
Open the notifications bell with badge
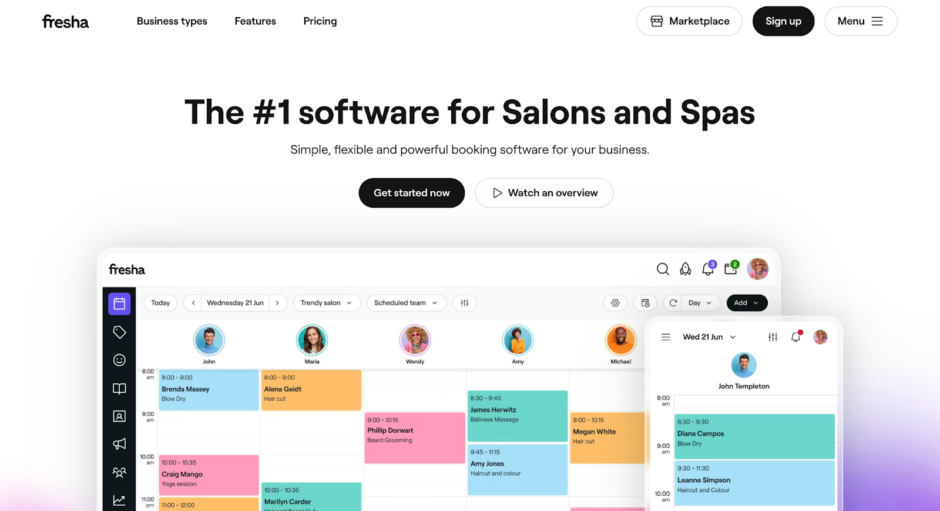tap(709, 269)
